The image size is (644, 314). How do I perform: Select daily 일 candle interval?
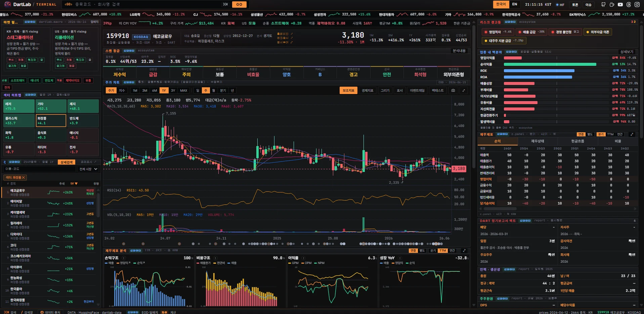point(198,90)
